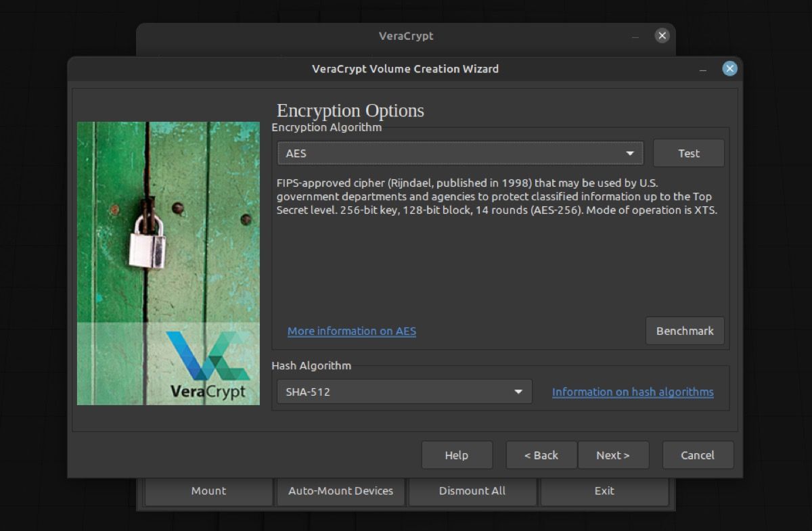Viewport: 812px width, 531px height.
Task: Click the Mount button in the main window
Action: [x=208, y=491]
